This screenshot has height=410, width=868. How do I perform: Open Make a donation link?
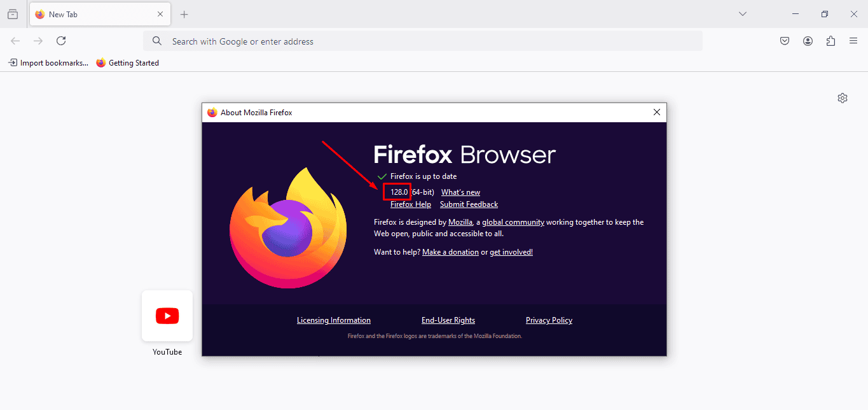pyautogui.click(x=450, y=252)
